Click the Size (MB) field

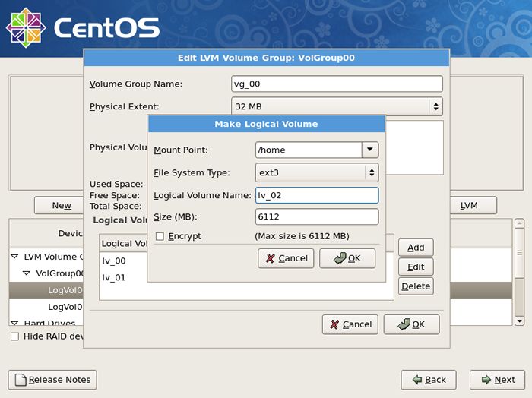tap(317, 216)
